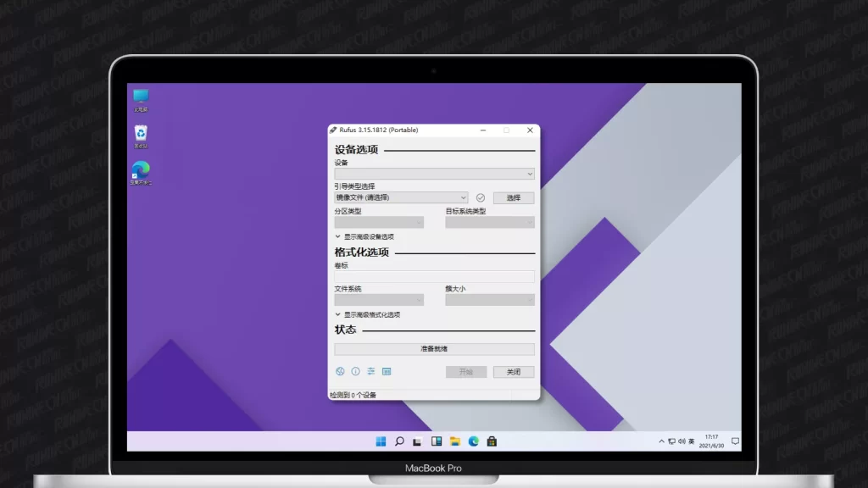Click the 选择 button to pick image
Viewport: 868px width, 488px height.
pyautogui.click(x=514, y=197)
